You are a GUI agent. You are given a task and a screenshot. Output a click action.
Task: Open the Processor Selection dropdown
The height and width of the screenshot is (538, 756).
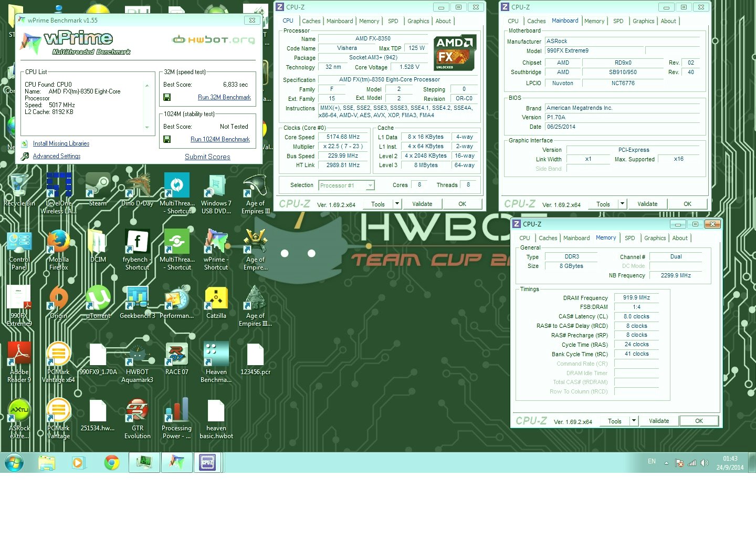(x=346, y=185)
